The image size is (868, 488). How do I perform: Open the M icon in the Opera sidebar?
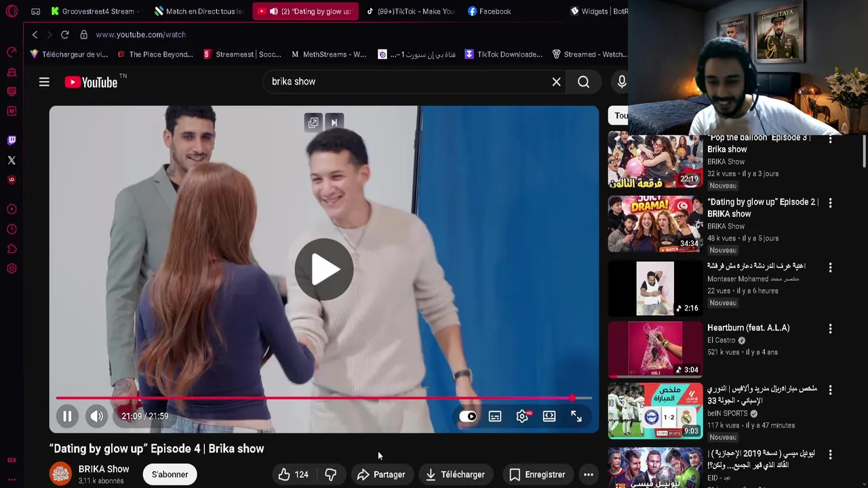12,110
